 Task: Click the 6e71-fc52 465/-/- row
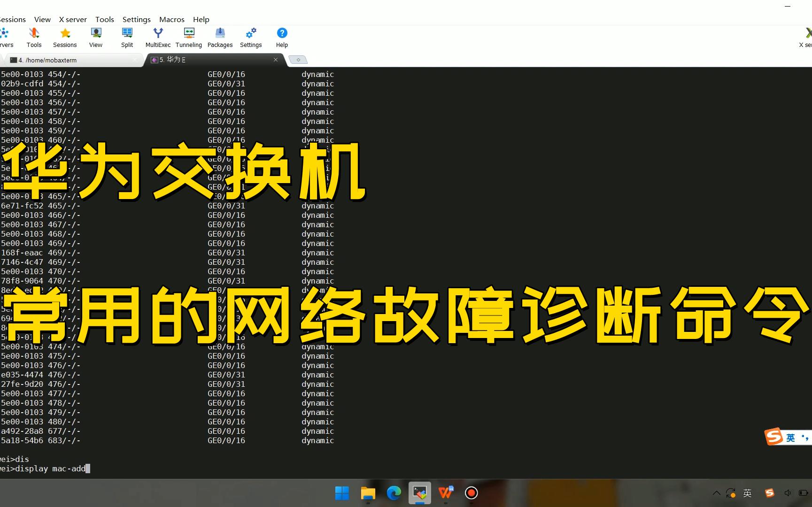click(x=168, y=206)
